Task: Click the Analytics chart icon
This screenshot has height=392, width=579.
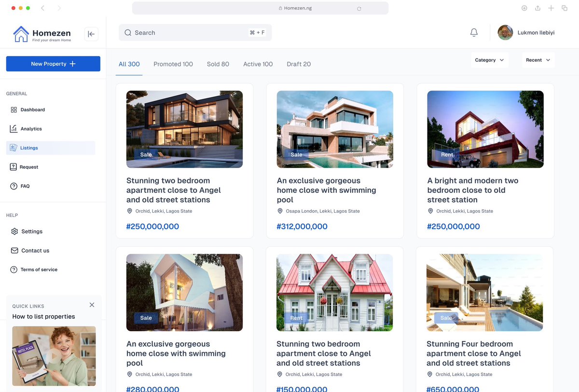Action: (x=14, y=129)
